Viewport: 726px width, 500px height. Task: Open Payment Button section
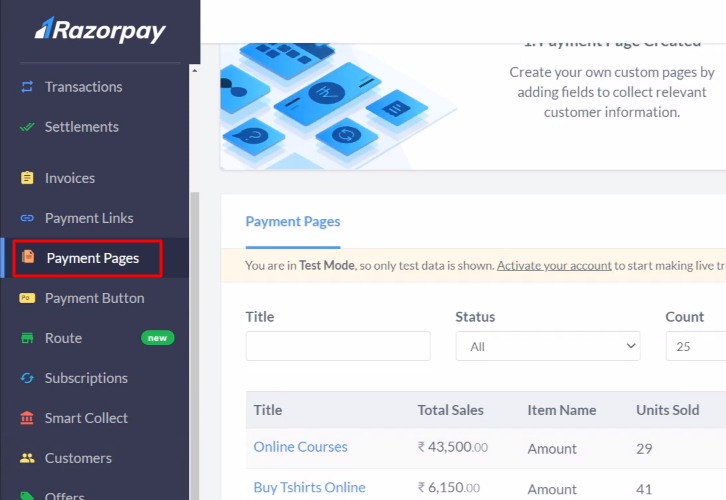pyautogui.click(x=95, y=298)
